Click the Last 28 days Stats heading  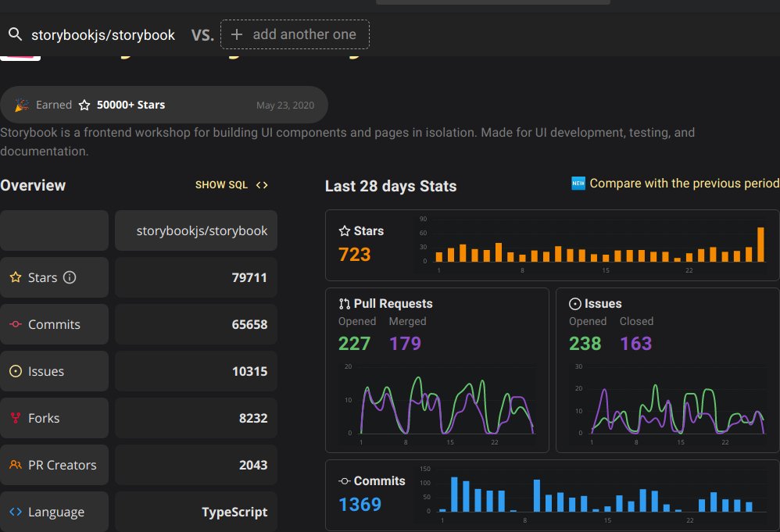[x=391, y=186]
